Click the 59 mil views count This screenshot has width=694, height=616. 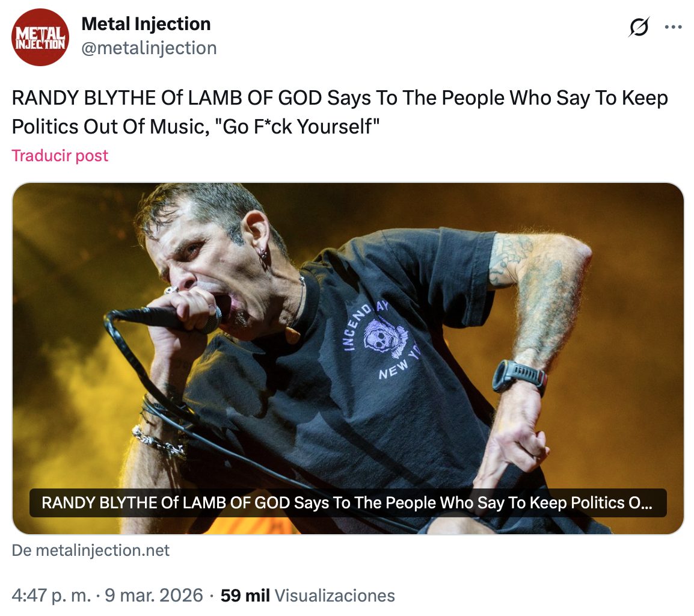[x=245, y=596]
